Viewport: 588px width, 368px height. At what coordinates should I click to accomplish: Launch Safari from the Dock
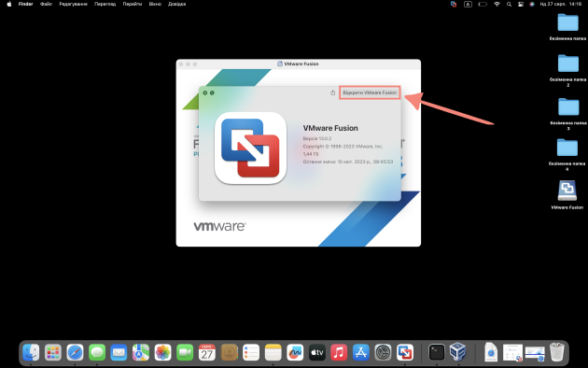pos(75,353)
